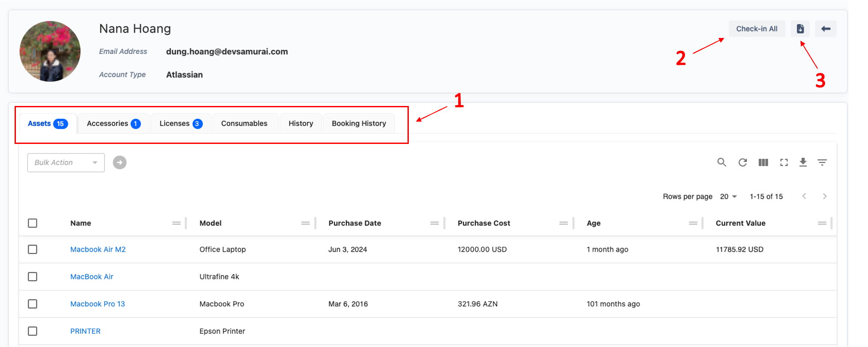
Task: Open the Macbook Pro 13 asset link
Action: pos(98,304)
